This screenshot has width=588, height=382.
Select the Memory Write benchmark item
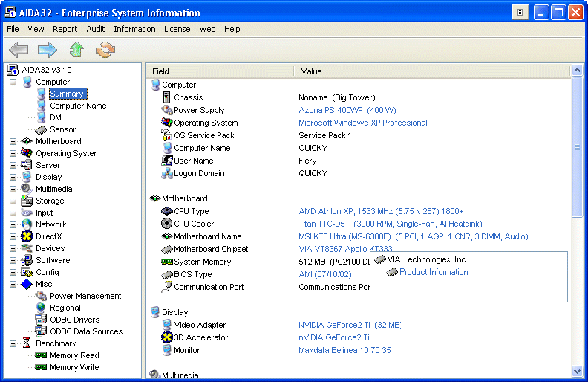click(74, 367)
